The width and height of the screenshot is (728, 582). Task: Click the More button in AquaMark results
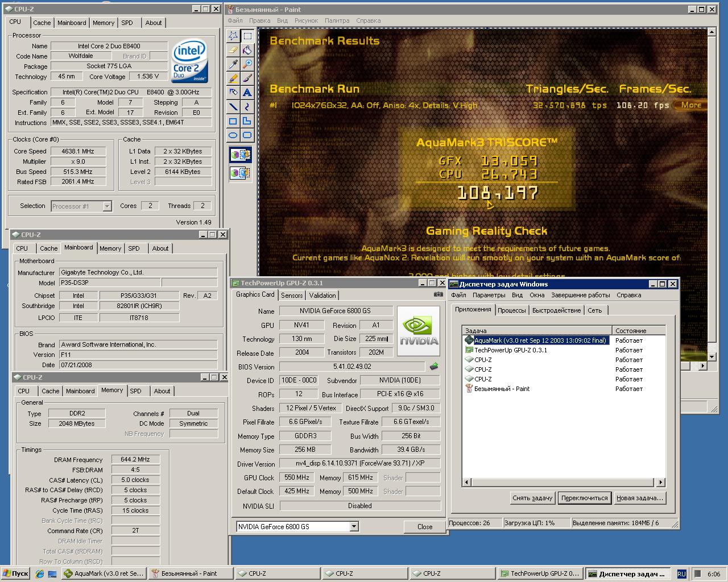pyautogui.click(x=691, y=105)
